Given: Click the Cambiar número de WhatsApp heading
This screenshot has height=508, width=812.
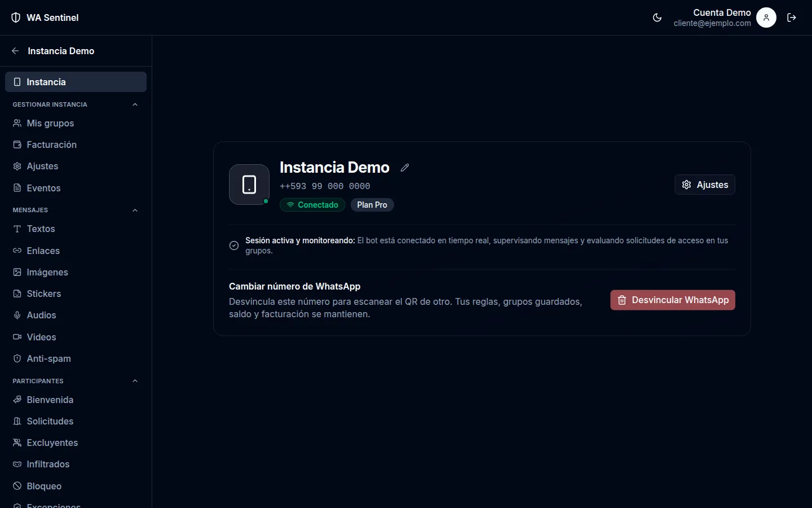Looking at the screenshot, I should click(294, 286).
